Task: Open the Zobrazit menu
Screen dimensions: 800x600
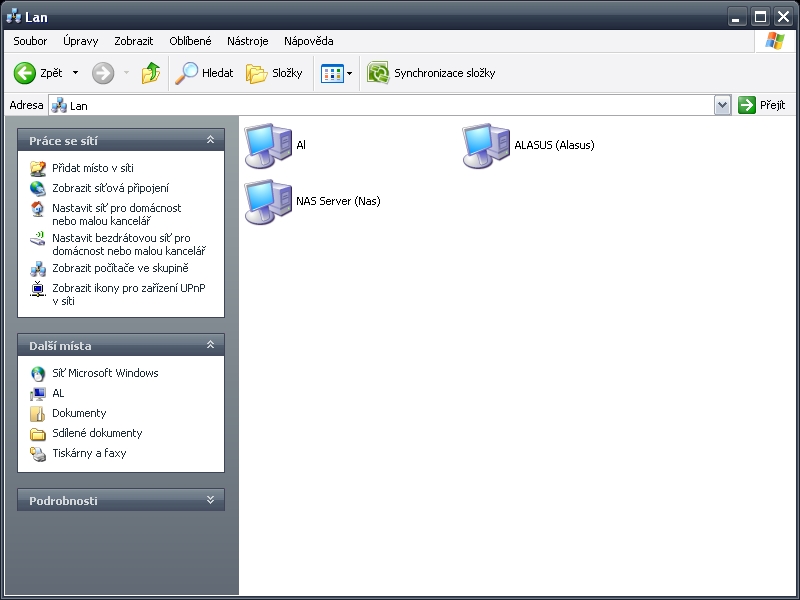Action: (134, 41)
